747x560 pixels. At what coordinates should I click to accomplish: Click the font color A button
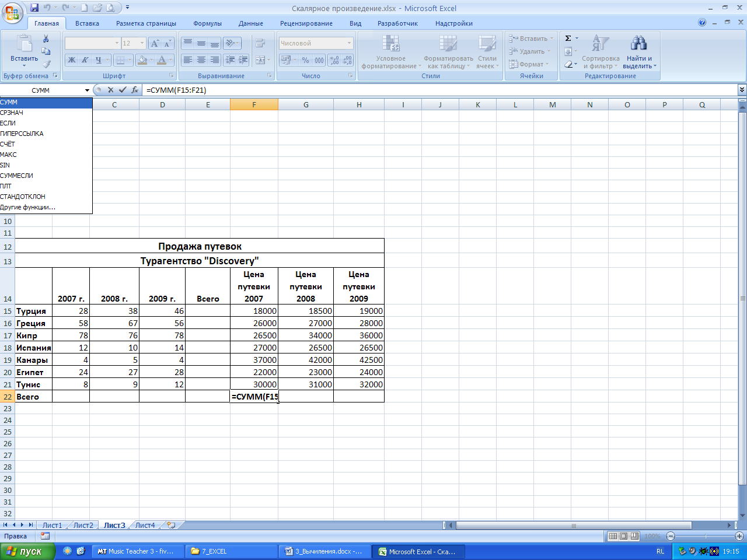click(x=162, y=60)
